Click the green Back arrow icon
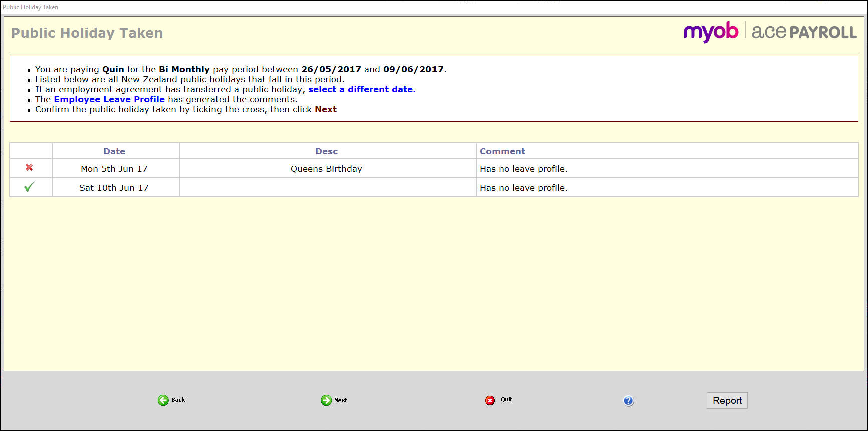868x431 pixels. point(163,400)
